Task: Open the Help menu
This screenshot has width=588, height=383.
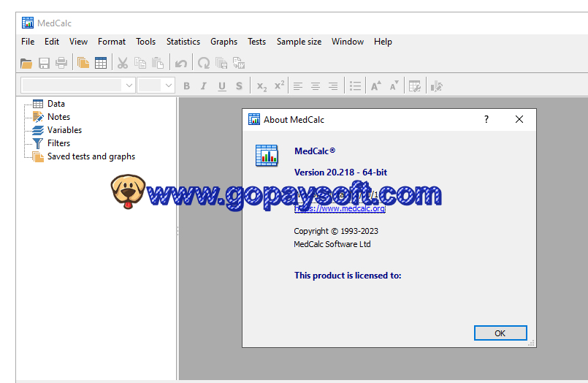Action: point(383,42)
